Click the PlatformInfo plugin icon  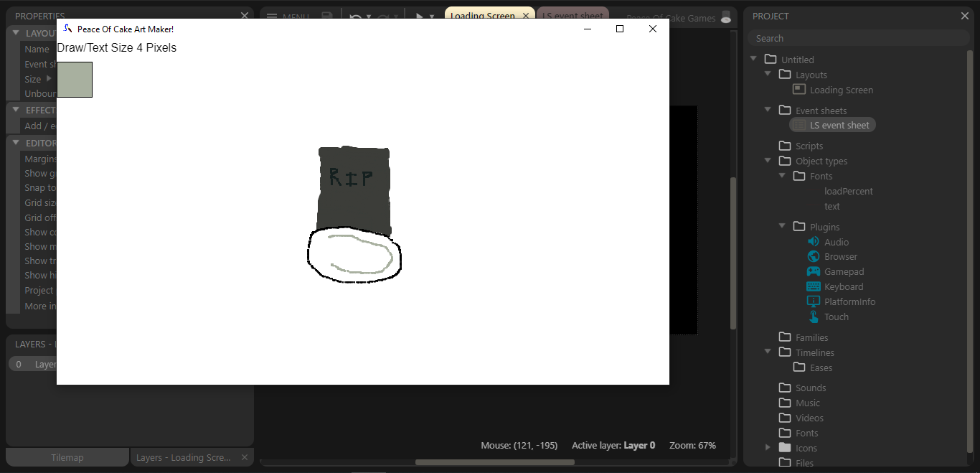click(813, 301)
